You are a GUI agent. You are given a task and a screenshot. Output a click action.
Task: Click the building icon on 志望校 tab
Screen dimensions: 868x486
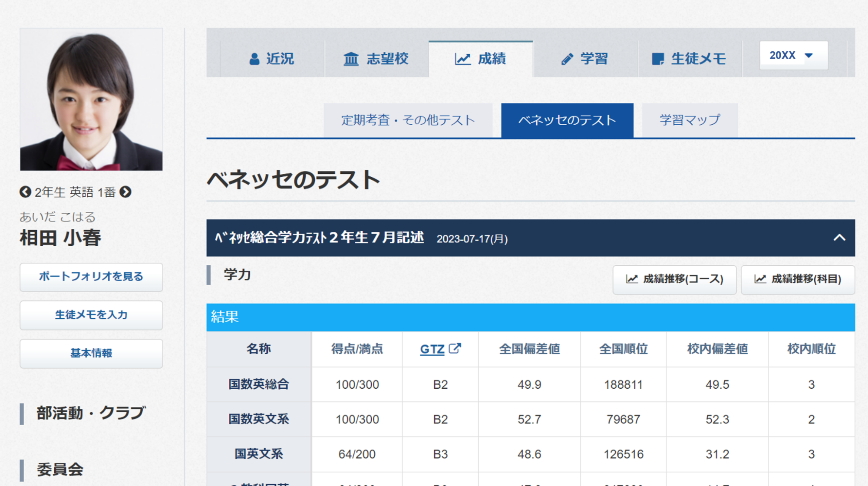tap(351, 59)
